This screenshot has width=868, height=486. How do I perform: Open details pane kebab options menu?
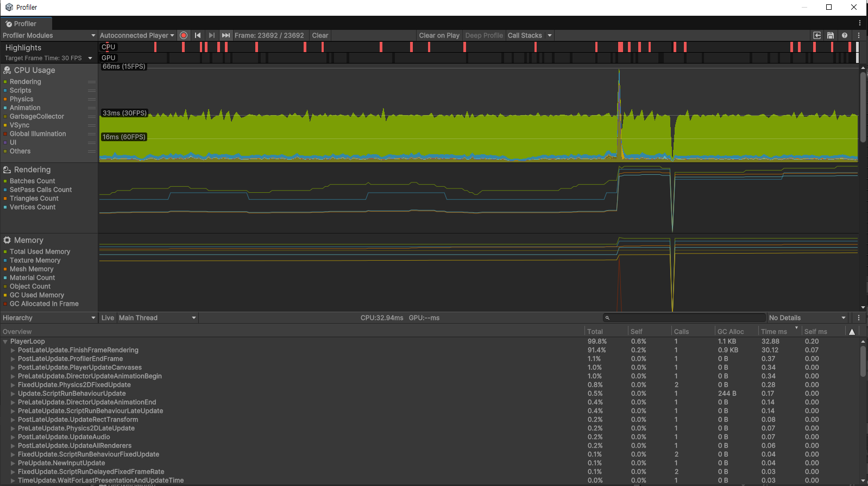(x=859, y=318)
